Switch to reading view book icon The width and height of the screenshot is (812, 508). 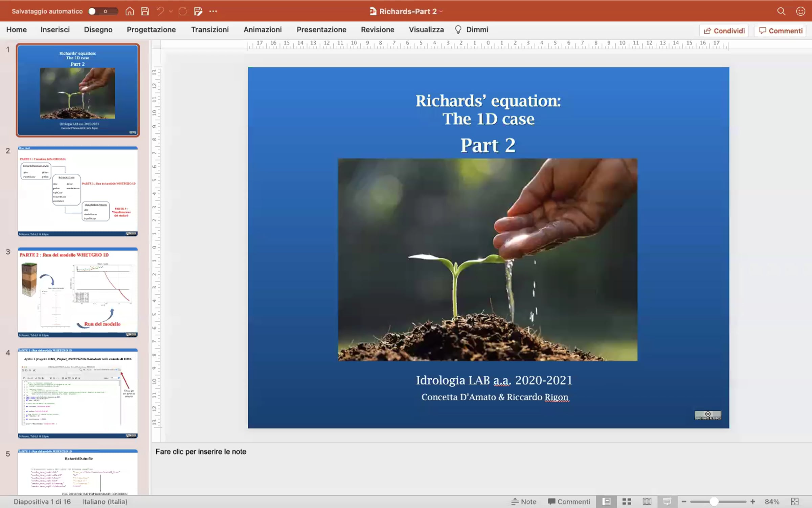point(647,502)
